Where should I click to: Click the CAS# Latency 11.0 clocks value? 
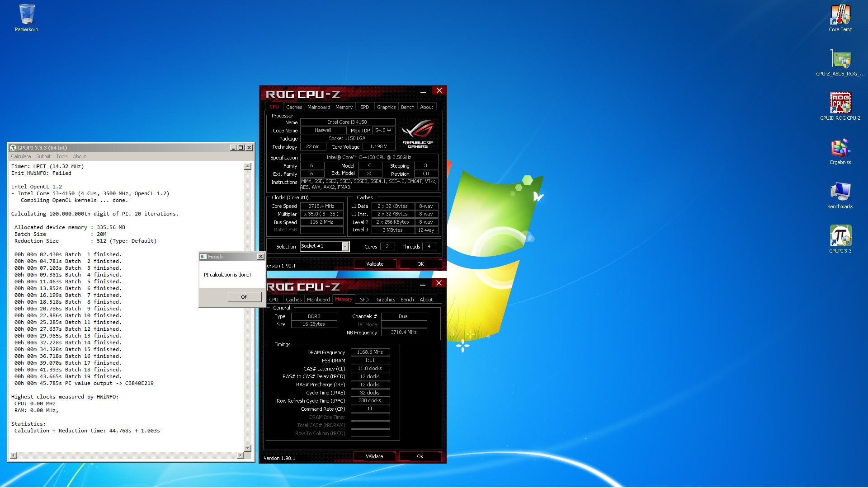tap(370, 369)
